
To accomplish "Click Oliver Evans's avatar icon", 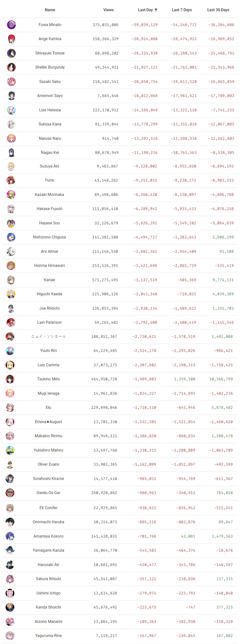I will (10, 464).
